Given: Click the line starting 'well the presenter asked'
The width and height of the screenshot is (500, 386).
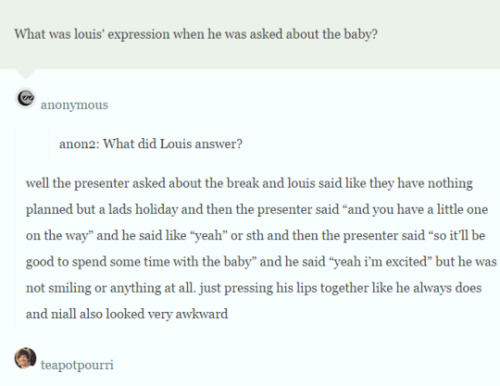Looking at the screenshot, I should [249, 183].
